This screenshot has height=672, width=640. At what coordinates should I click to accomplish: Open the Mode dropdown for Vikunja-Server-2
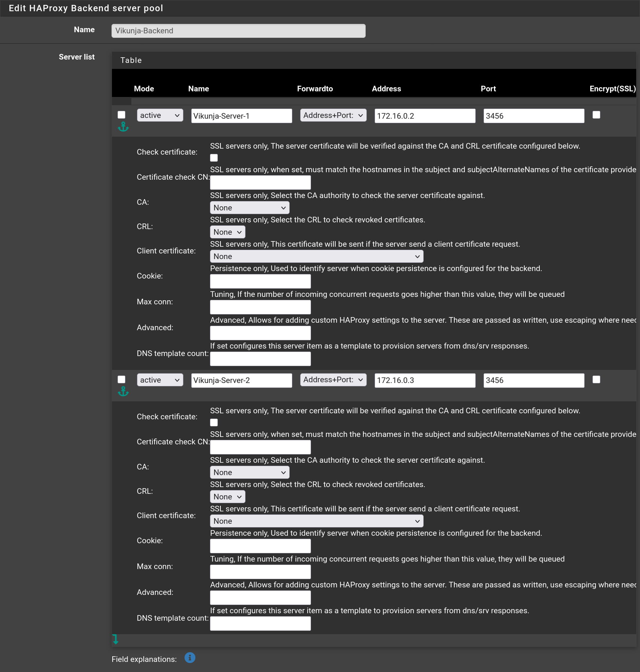(160, 380)
